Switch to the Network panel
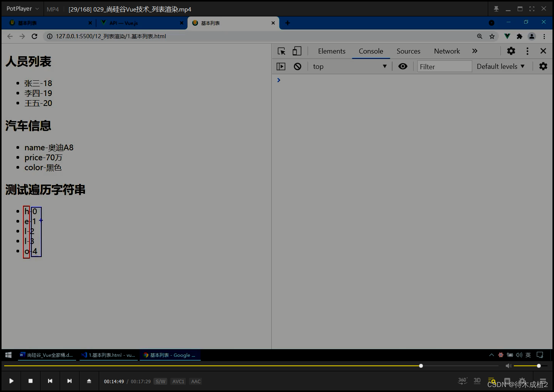Screen dimensions: 554x392 pos(447,51)
